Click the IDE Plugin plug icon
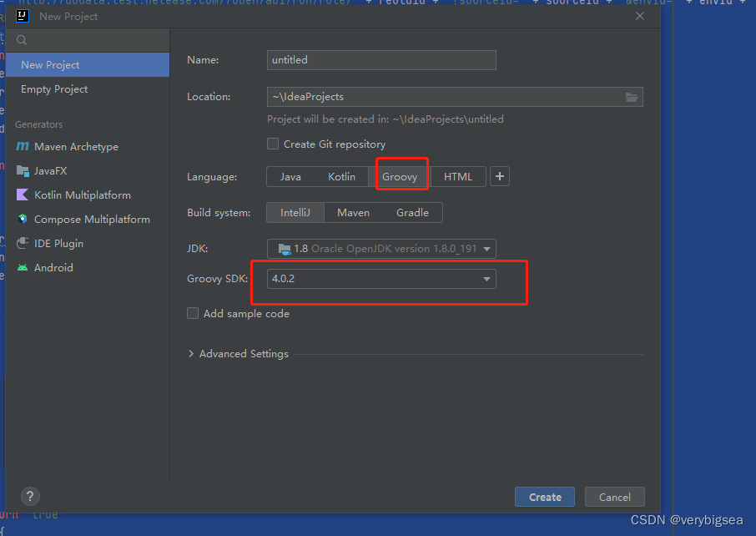Image resolution: width=756 pixels, height=536 pixels. click(23, 243)
